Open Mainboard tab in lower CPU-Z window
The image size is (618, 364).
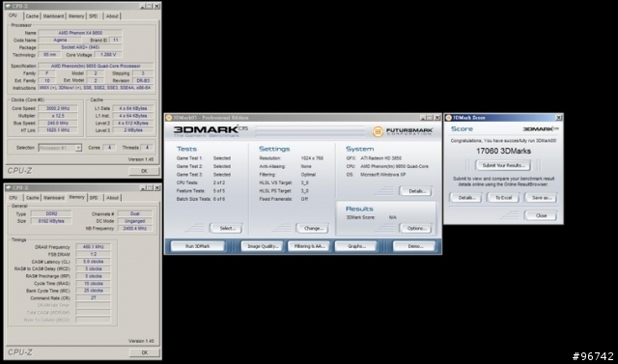coord(54,198)
